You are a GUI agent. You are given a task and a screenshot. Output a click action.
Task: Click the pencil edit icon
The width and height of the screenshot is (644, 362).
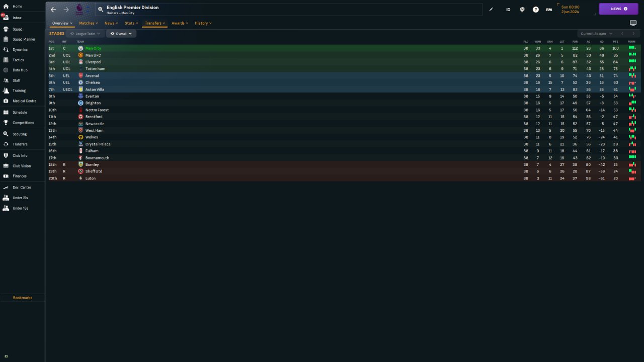492,10
